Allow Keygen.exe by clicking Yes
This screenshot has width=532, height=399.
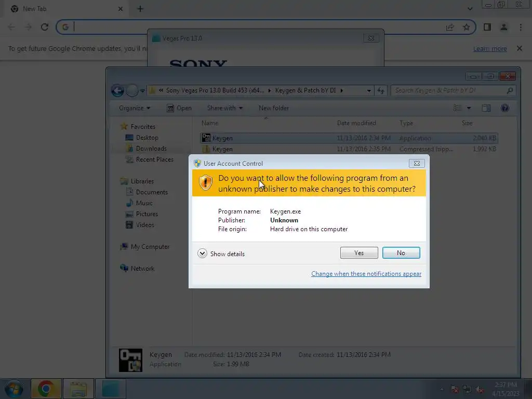point(359,253)
